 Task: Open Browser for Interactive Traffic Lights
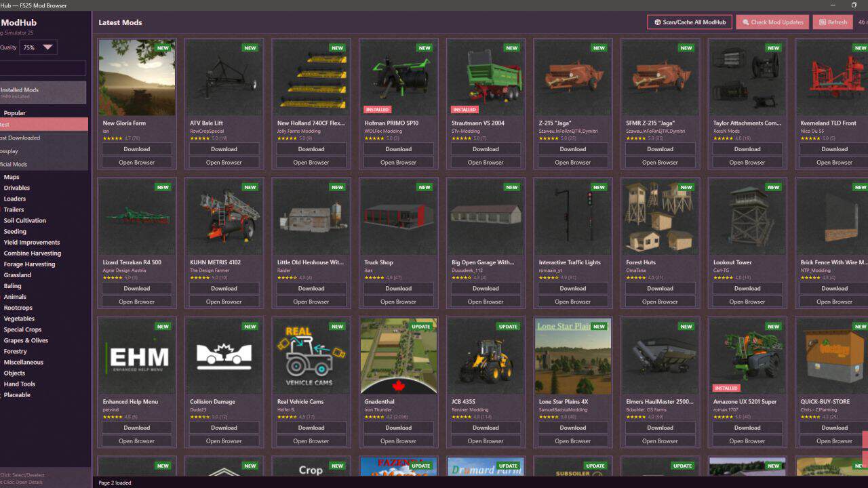click(573, 302)
